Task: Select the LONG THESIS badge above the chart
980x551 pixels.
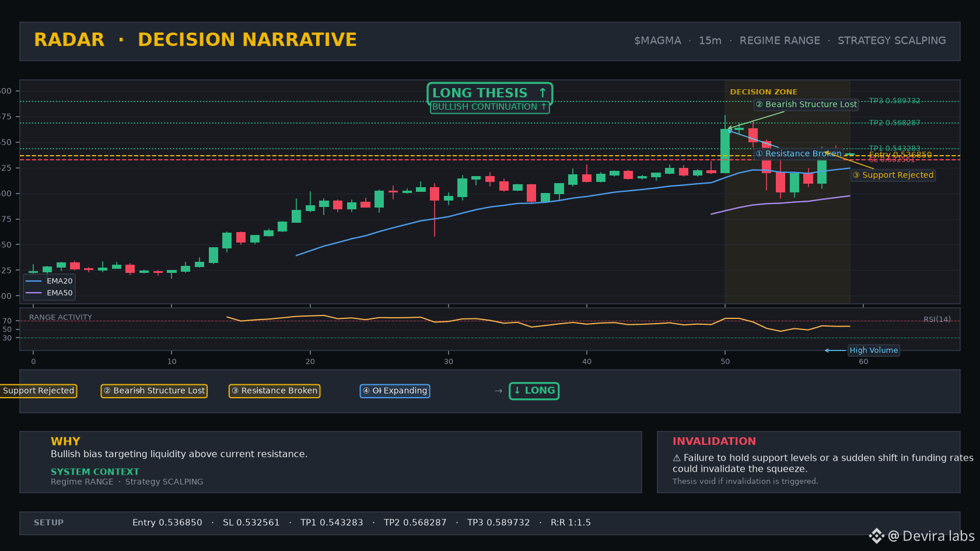Action: 490,93
